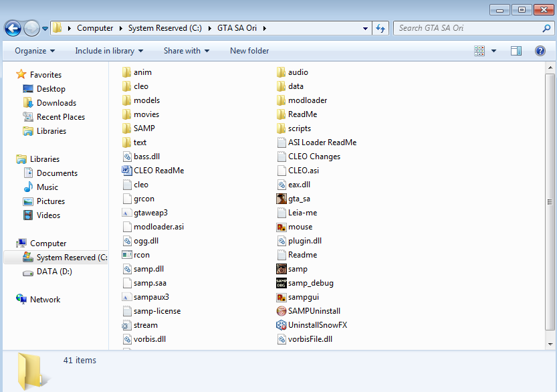Screen dimensions: 557x392
Task: Select the SAMPUninstall icon
Action: [282, 311]
